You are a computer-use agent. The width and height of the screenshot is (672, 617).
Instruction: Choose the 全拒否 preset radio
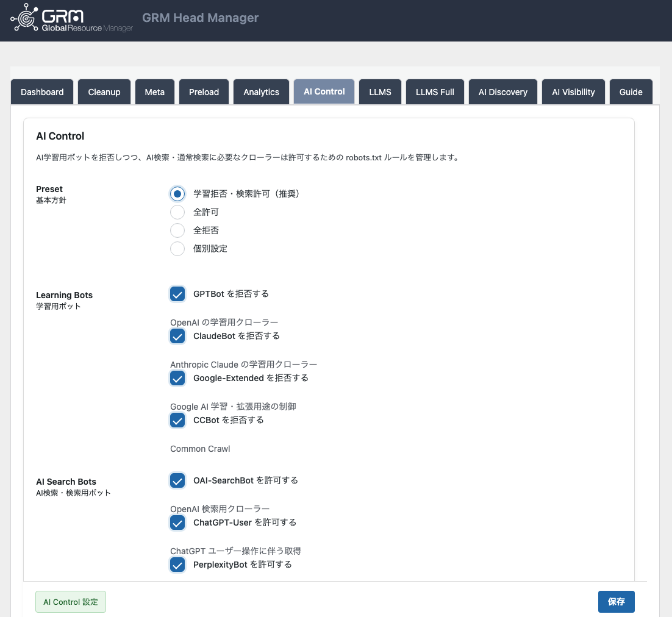point(177,230)
